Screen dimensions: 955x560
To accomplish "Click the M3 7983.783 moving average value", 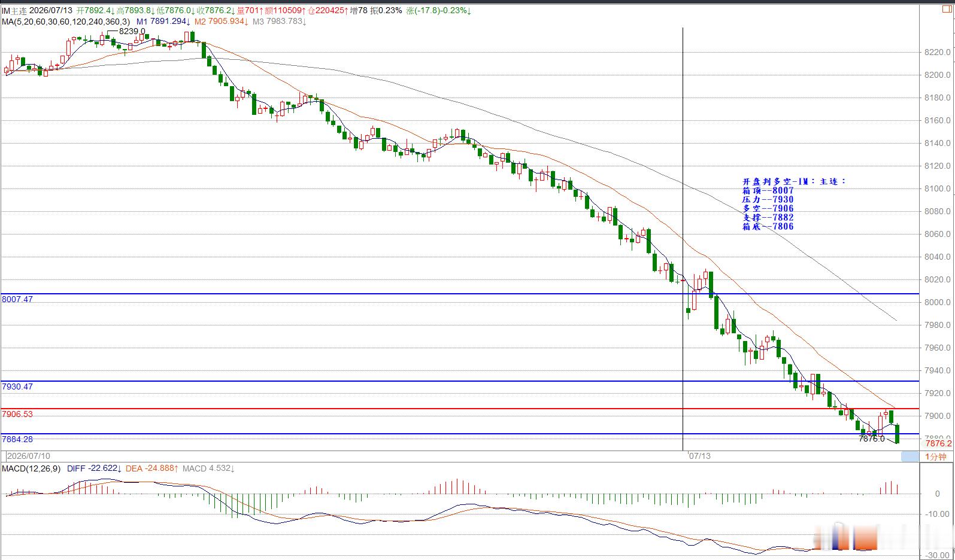I will 279,22.
